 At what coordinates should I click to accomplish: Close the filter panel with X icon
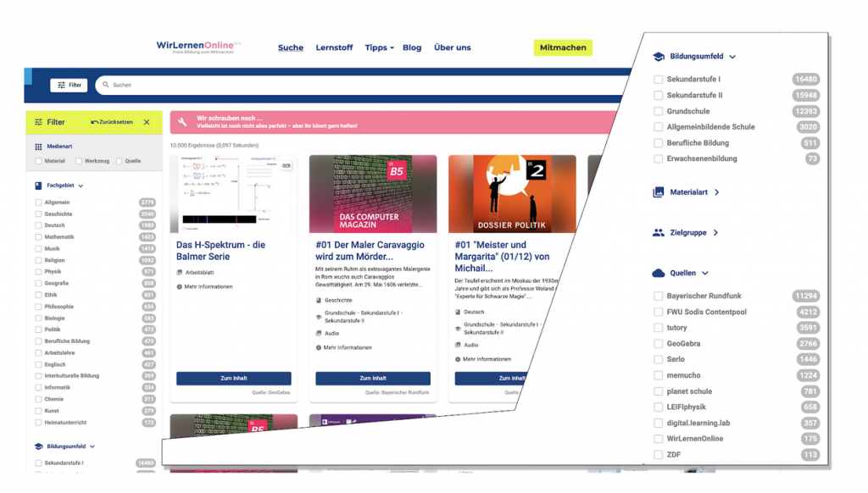[x=147, y=122]
